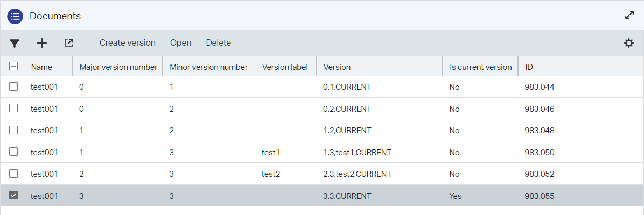Screen dimensions: 644x215
Task: Click the ID column header
Action: tap(529, 67)
